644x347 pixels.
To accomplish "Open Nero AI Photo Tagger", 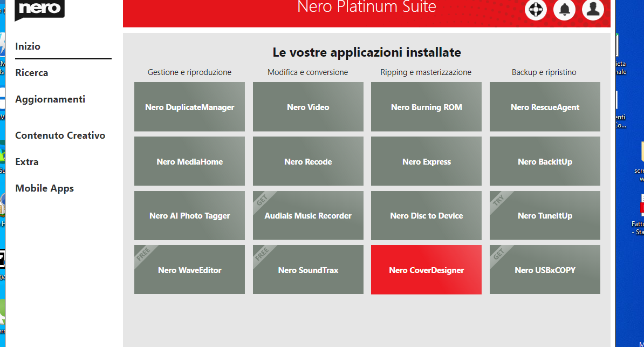I will point(189,215).
